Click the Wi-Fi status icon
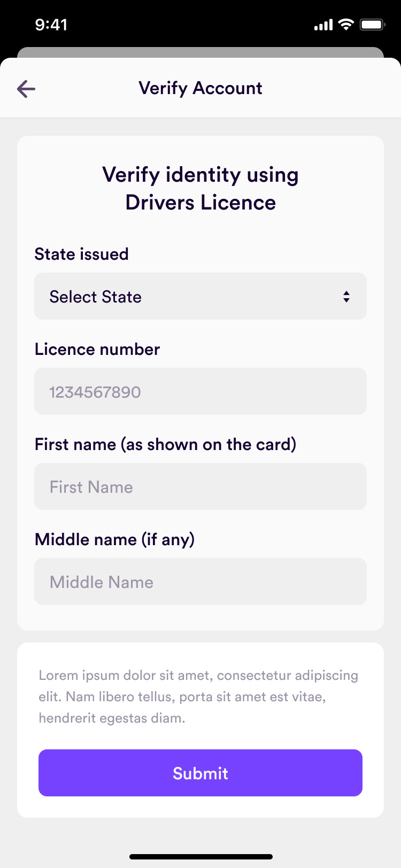This screenshot has width=401, height=868. pyautogui.click(x=346, y=24)
